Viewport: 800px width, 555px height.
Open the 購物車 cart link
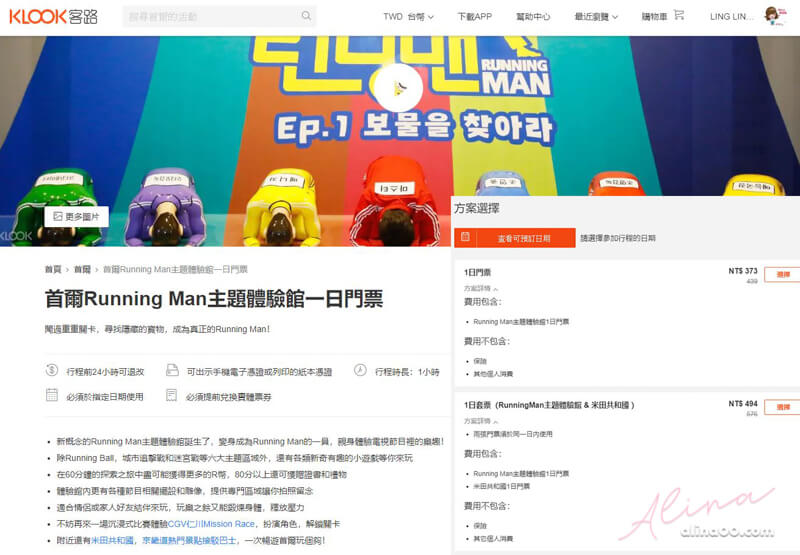tap(662, 16)
